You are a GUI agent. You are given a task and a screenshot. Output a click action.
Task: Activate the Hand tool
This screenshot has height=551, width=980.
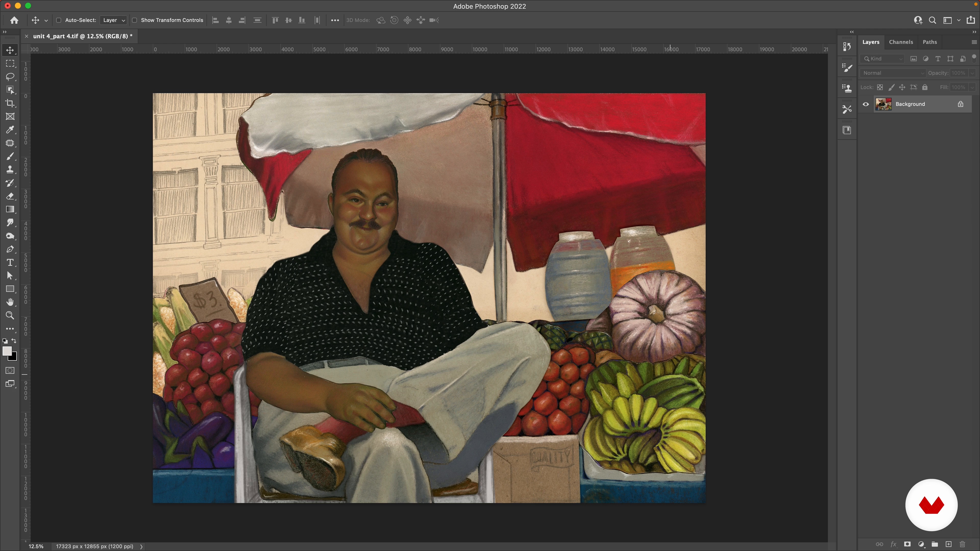point(10,302)
